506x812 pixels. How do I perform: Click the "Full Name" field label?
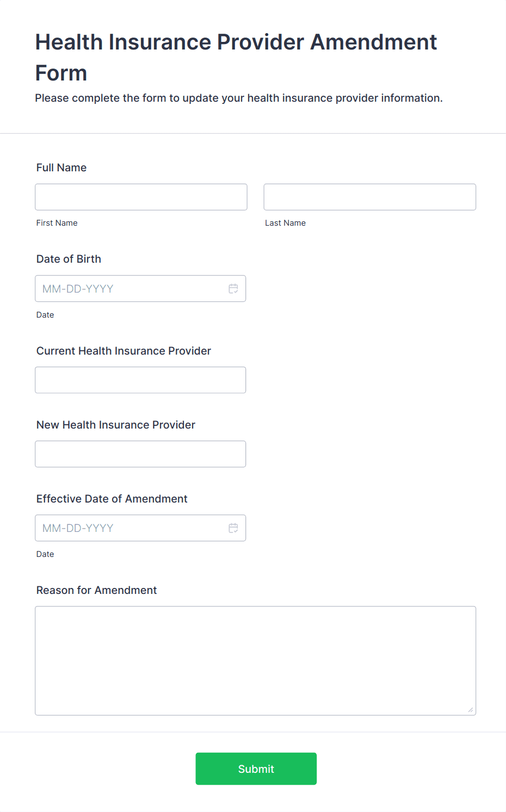click(61, 168)
